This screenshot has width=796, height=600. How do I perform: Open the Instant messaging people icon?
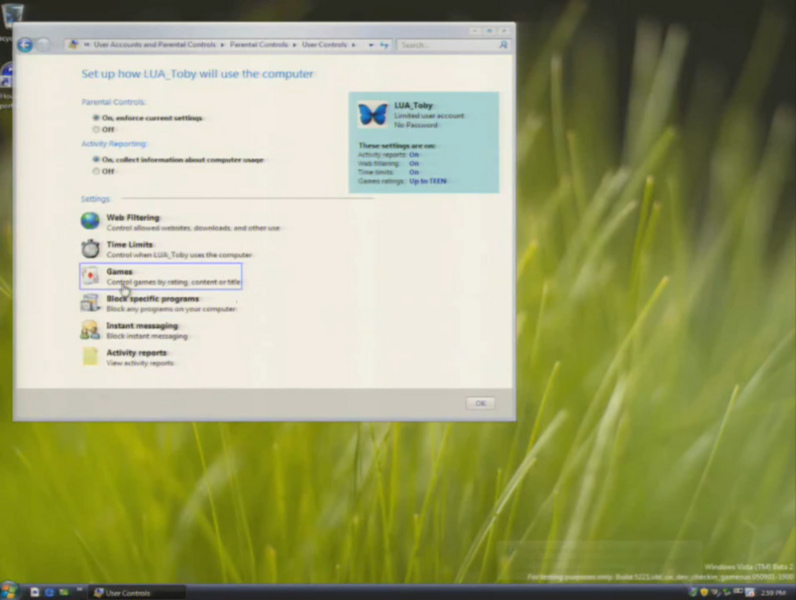(x=90, y=330)
